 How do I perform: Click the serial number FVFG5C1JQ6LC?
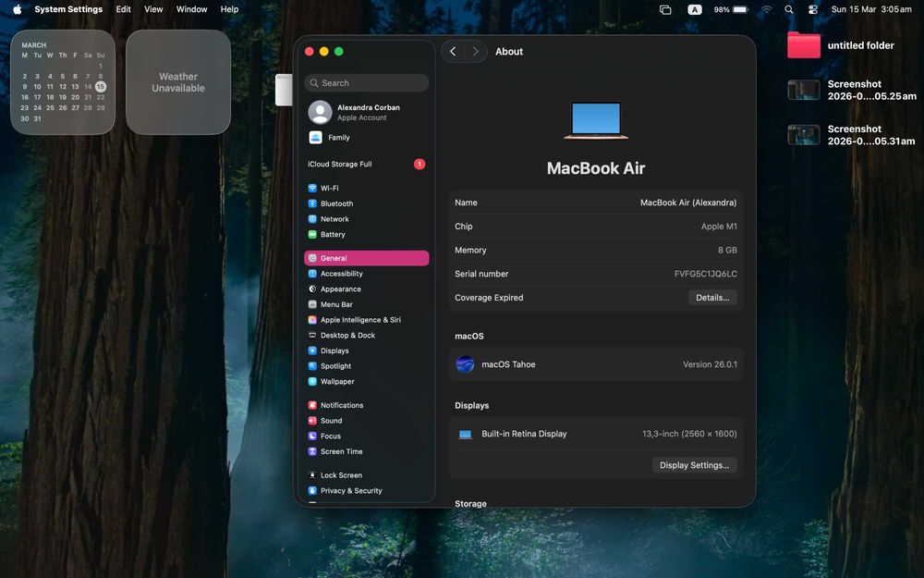coord(705,275)
